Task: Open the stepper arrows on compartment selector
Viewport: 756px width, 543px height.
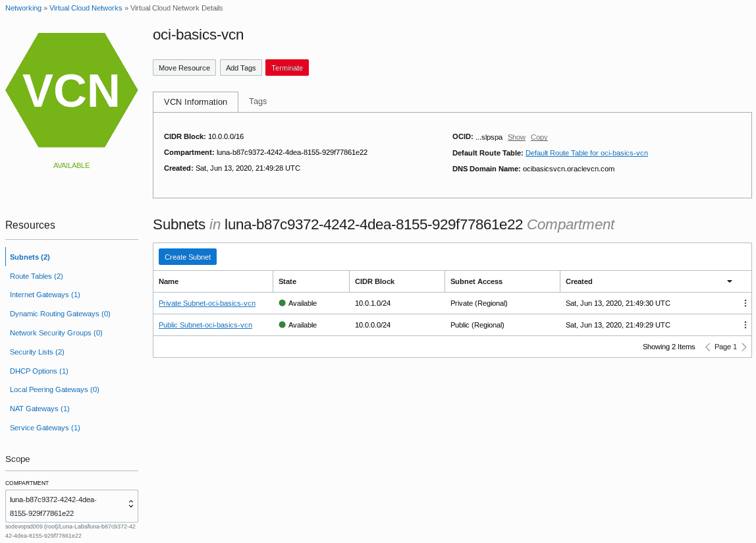Action: pyautogui.click(x=132, y=505)
